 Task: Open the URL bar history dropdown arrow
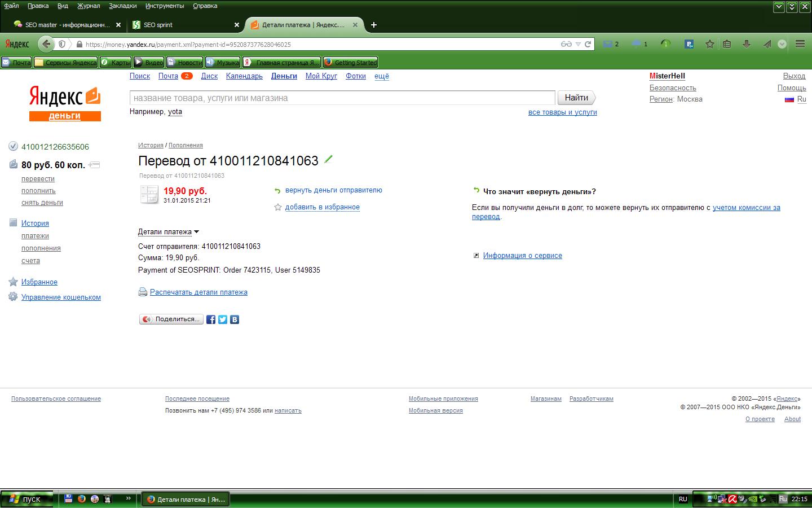tap(578, 44)
